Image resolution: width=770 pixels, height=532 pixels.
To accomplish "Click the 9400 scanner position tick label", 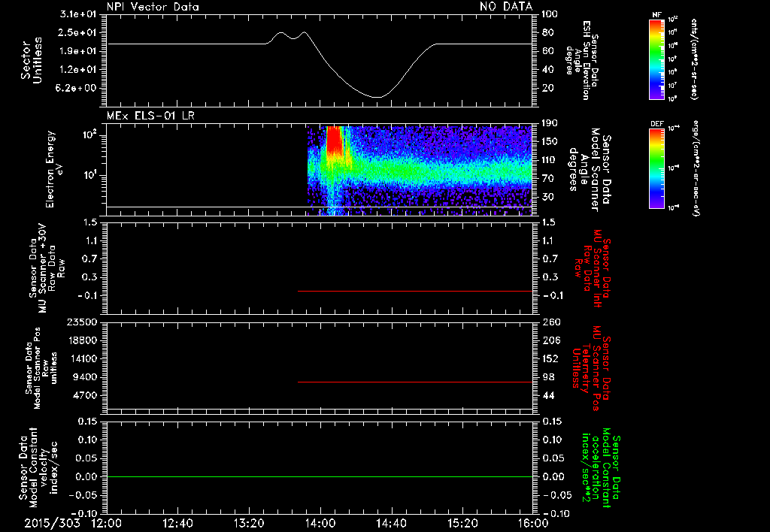I will pyautogui.click(x=86, y=377).
